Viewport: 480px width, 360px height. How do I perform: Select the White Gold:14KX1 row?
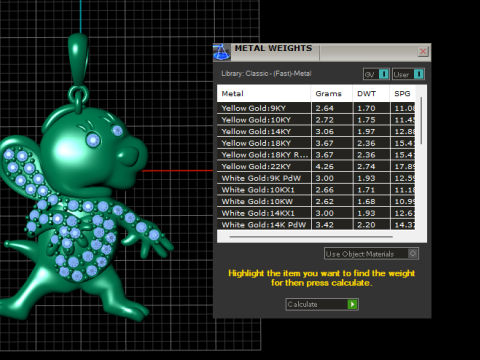[x=316, y=213]
